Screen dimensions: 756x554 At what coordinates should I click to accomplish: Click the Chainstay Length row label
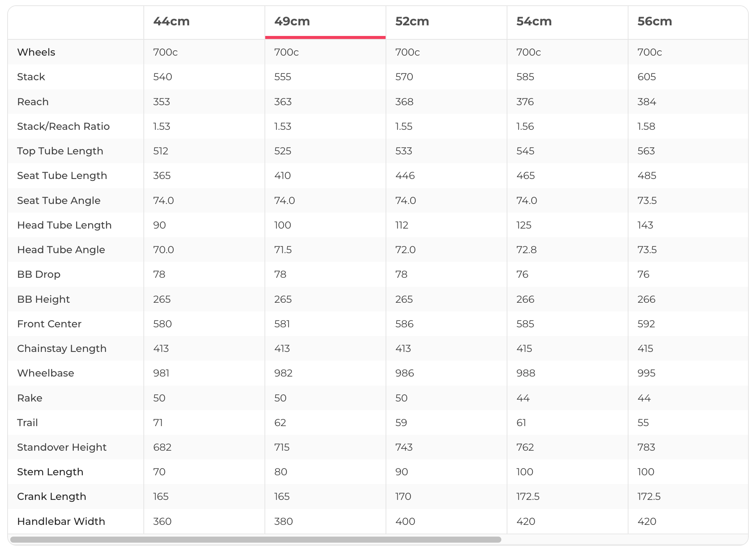(x=62, y=349)
